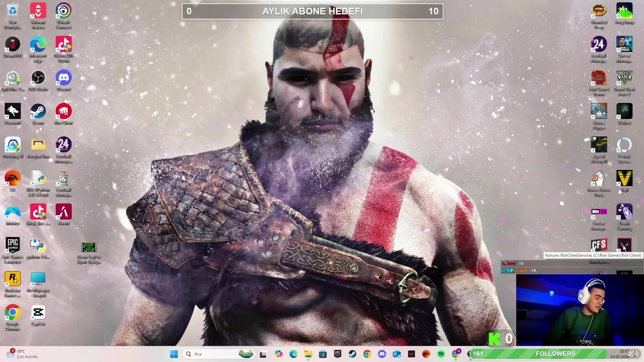The width and height of the screenshot is (644, 362).
Task: Open Copilot from the taskbar
Action: coord(278,354)
